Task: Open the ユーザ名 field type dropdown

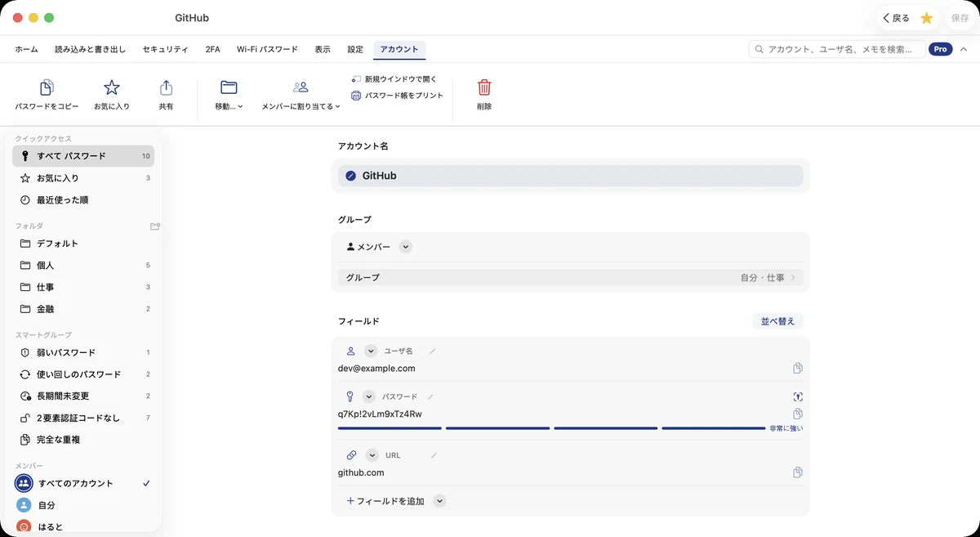Action: click(371, 351)
